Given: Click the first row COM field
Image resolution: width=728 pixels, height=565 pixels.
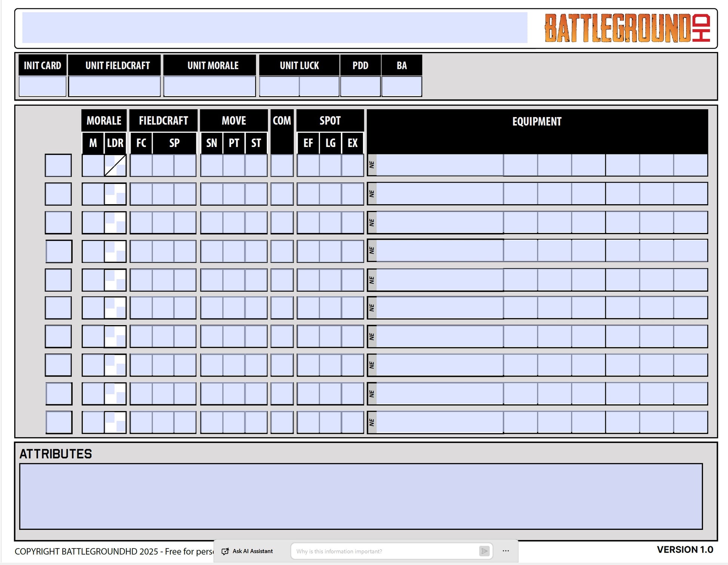Looking at the screenshot, I should coord(282,165).
